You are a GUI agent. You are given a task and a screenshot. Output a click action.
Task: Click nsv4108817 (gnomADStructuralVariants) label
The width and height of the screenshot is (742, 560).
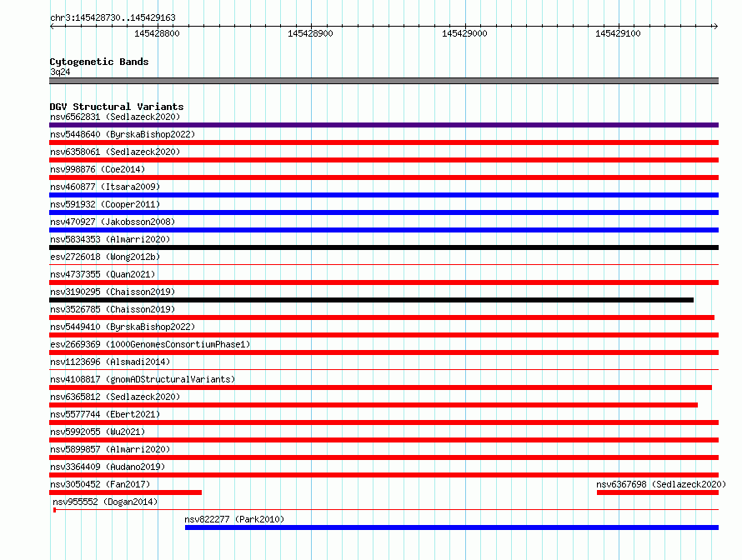pos(143,379)
